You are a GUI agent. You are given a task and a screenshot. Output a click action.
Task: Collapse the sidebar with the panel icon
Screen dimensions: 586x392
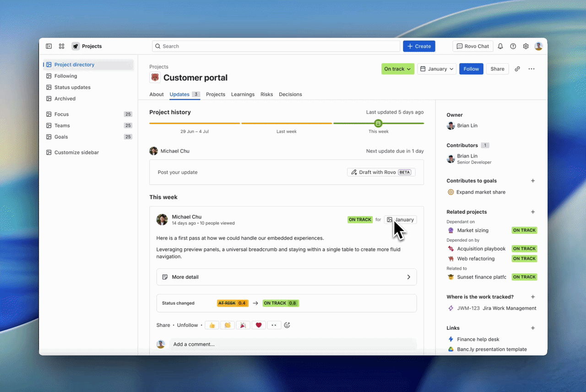point(49,46)
